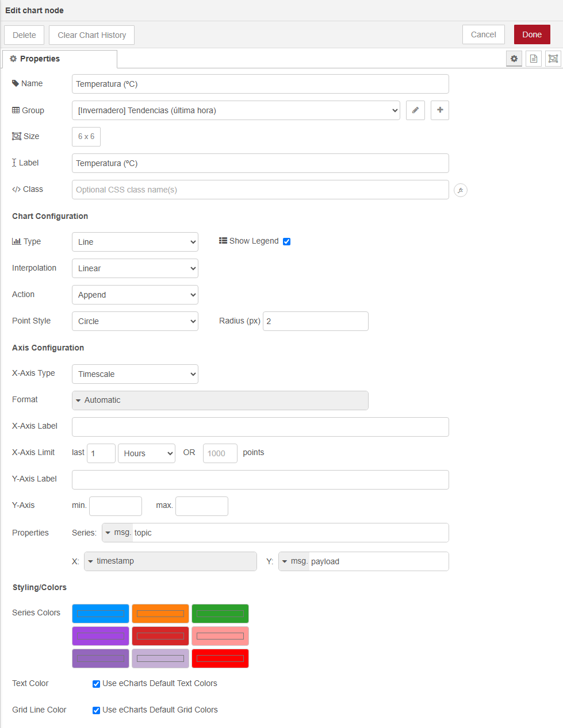Click the Label input field
The width and height of the screenshot is (563, 728).
tap(261, 163)
